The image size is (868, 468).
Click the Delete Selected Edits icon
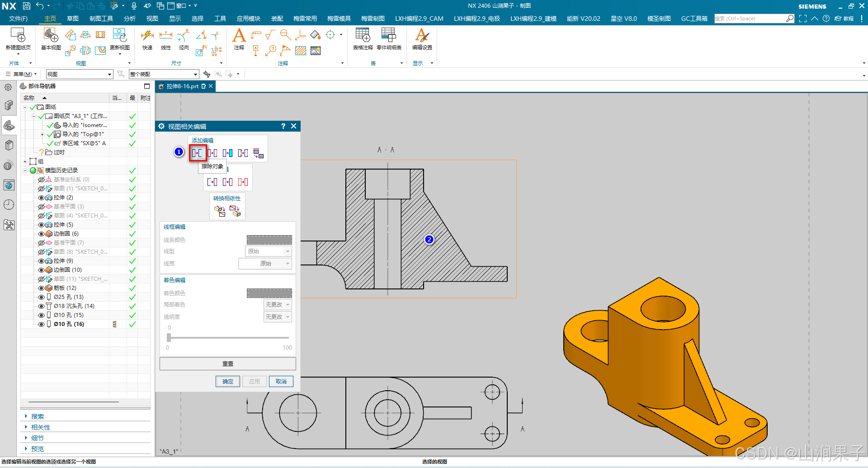[x=228, y=182]
